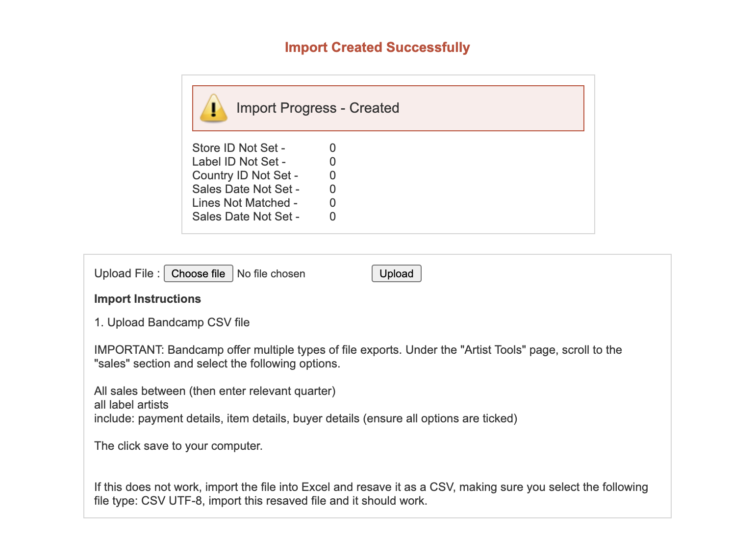Image resolution: width=756 pixels, height=537 pixels.
Task: Click the 'Upload File :' label
Action: (127, 273)
